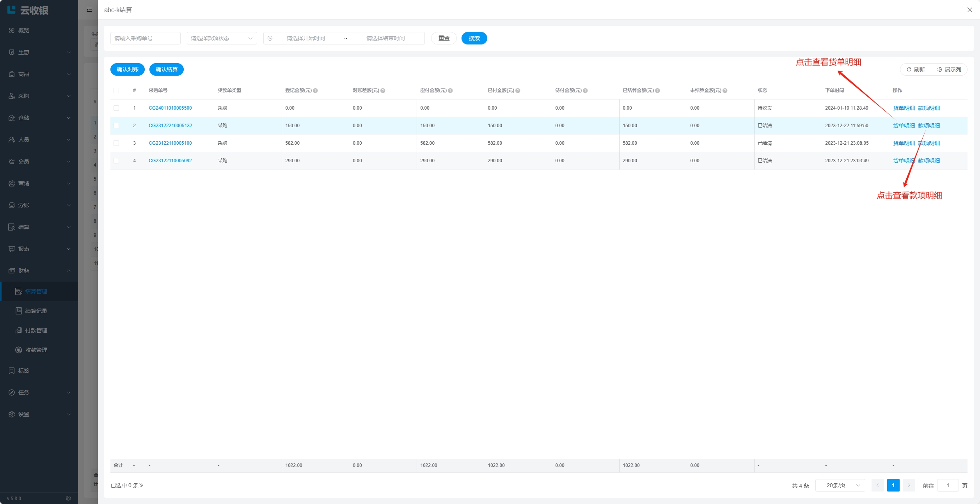Open the 20条/页 page size dropdown
This screenshot has height=504, width=980.
pyautogui.click(x=840, y=485)
